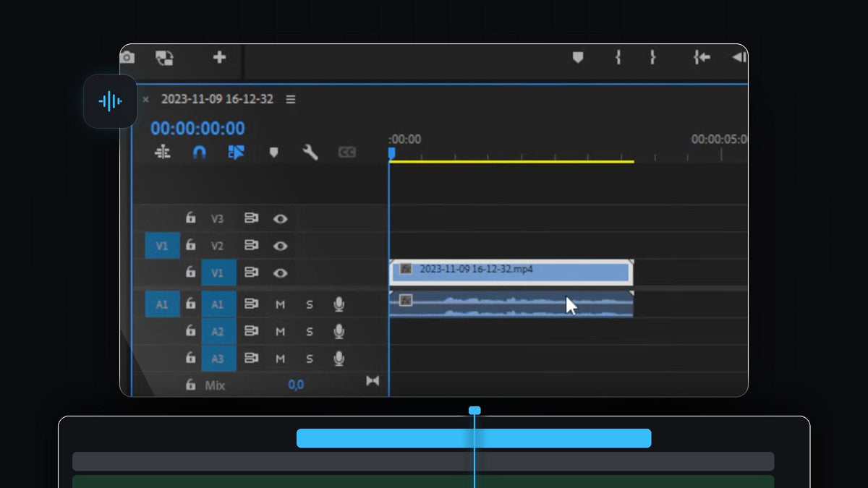Toggle lock on video track V1
This screenshot has height=488, width=868.
click(190, 273)
